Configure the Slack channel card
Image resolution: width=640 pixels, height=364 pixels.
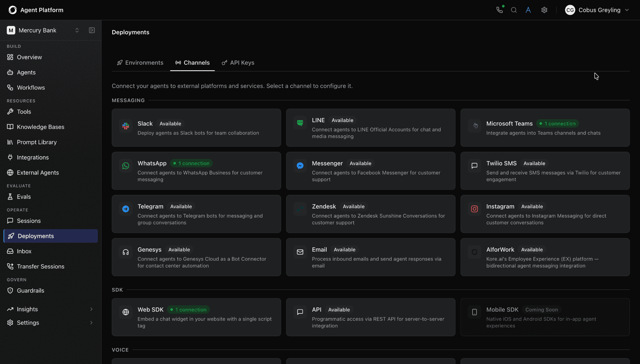click(x=196, y=128)
